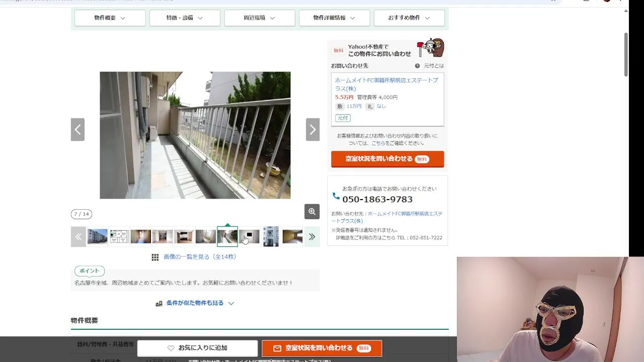Open the 物件詳細情報 dropdown tab
Screen dimensions: 644x362
pos(334,18)
